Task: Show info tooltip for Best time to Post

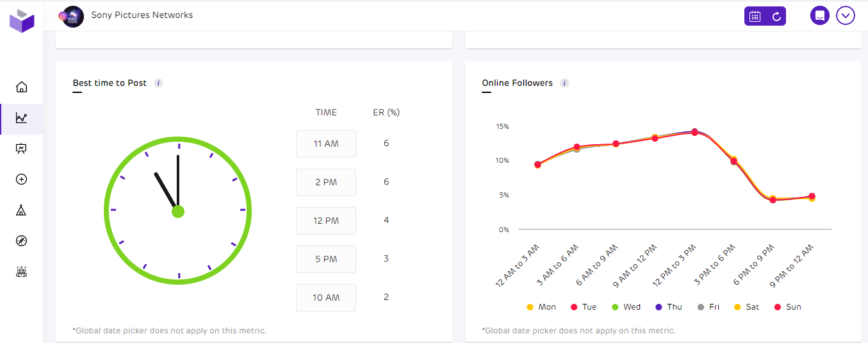Action: 158,83
